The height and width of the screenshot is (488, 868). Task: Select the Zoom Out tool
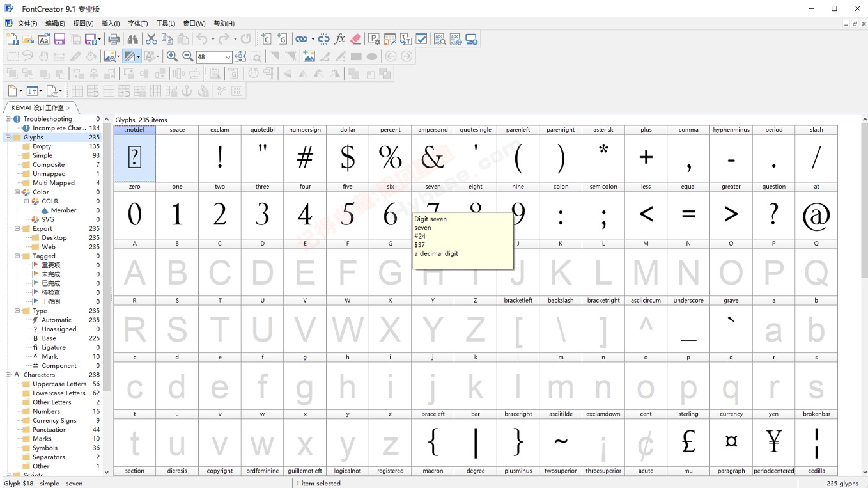pyautogui.click(x=187, y=56)
